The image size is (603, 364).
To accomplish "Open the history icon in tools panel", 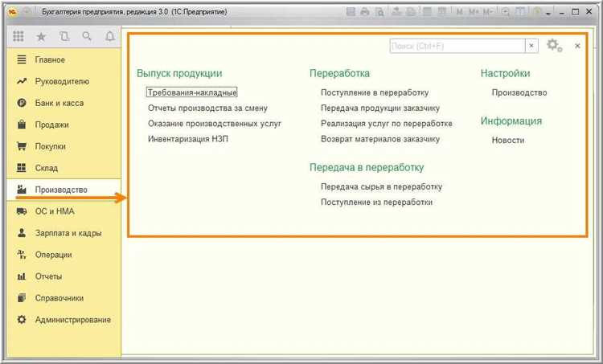I will coord(64,36).
